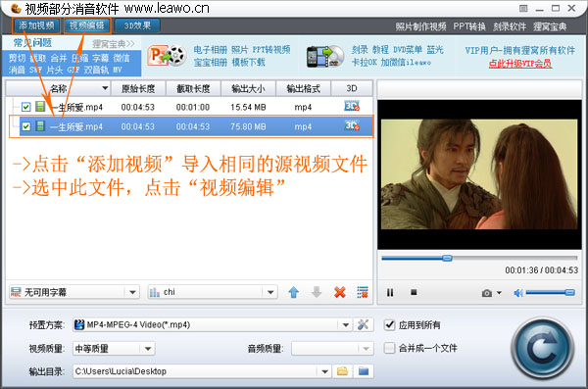Pause the video preview
588x389 pixels.
pos(390,292)
